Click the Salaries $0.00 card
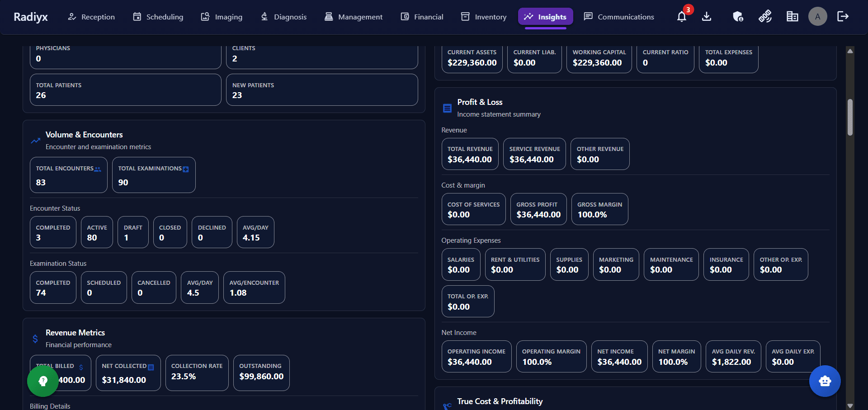 click(461, 264)
